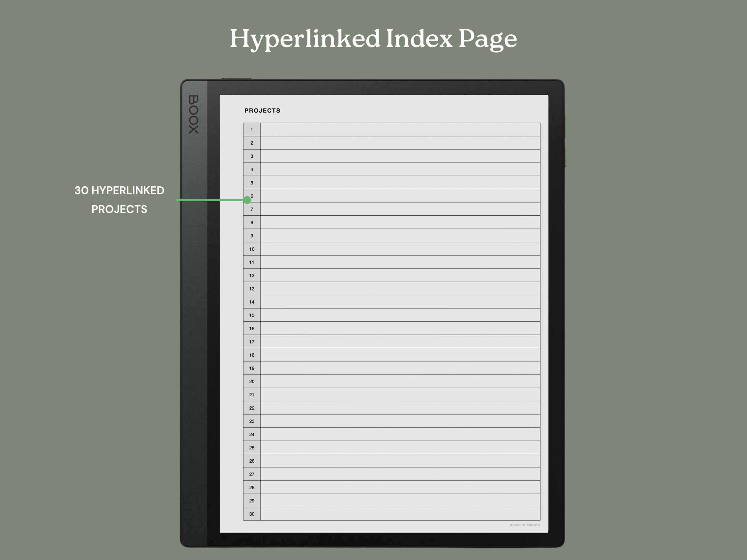Viewport: 747px width, 560px height.
Task: Tap the blank row beside number 14
Action: [x=400, y=302]
